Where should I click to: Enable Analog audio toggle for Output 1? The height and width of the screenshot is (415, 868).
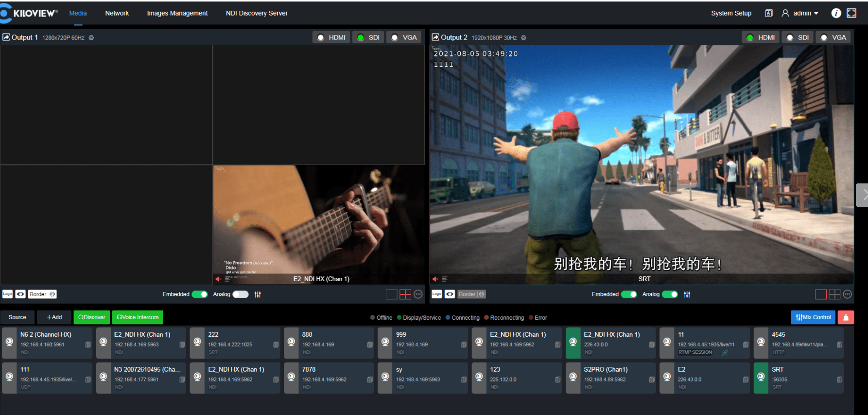pos(240,294)
